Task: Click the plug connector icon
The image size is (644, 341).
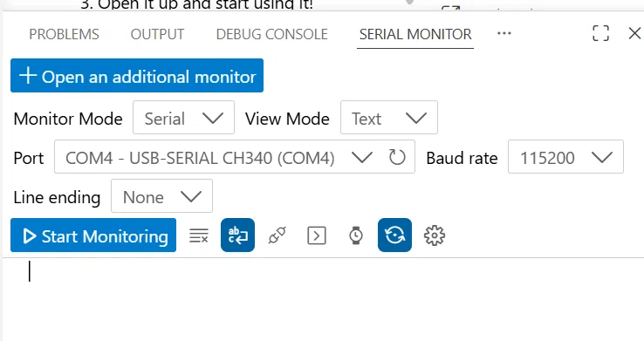Action: pos(277,235)
